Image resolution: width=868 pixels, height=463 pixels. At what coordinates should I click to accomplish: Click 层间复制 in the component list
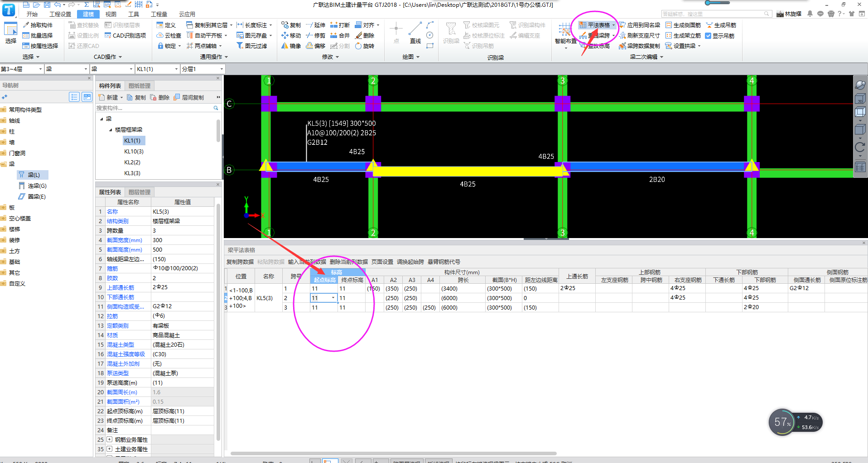[x=188, y=97]
